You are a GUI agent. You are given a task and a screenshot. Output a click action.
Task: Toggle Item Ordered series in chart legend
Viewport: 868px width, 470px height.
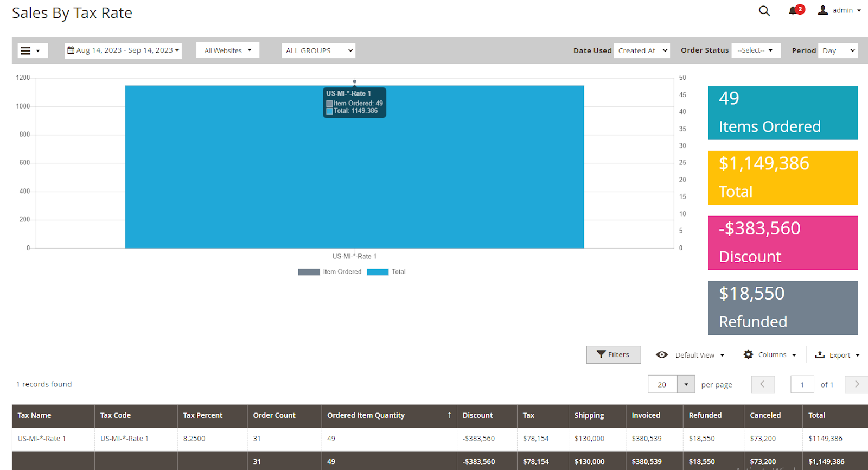click(330, 272)
